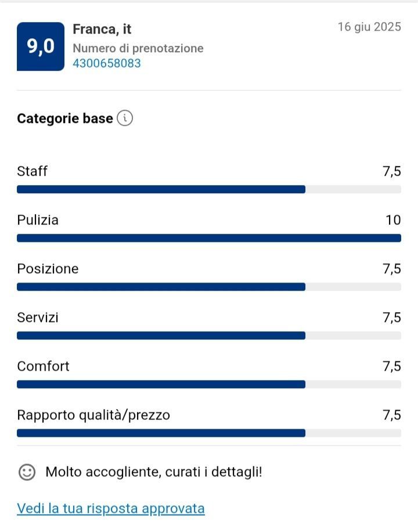Open Vedi la tua risposta approvata
Image resolution: width=418 pixels, height=532 pixels.
pyautogui.click(x=111, y=509)
